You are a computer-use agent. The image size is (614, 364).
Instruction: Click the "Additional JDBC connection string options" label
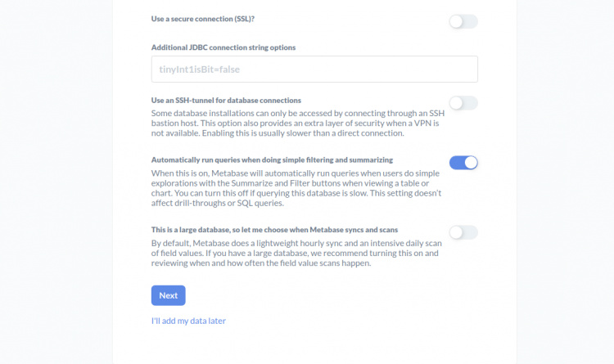223,47
